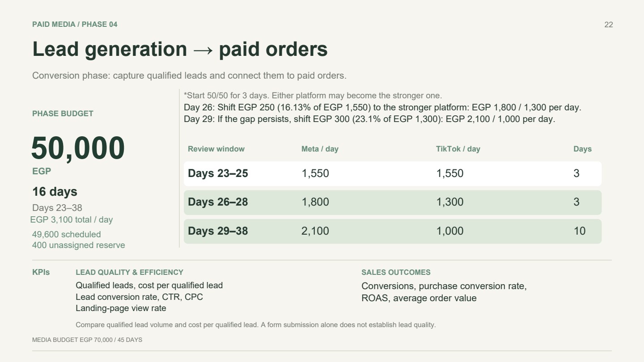Click the 'Days 23–25' table row
644x362 pixels.
[392, 173]
